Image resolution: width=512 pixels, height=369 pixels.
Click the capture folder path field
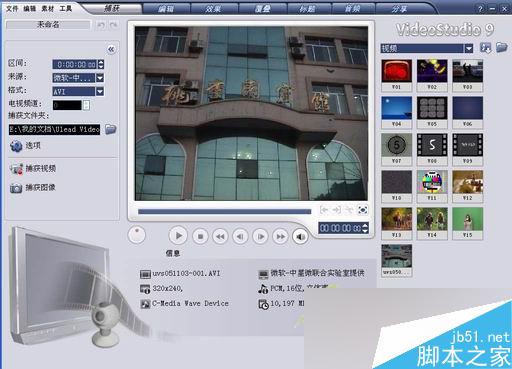tap(55, 129)
